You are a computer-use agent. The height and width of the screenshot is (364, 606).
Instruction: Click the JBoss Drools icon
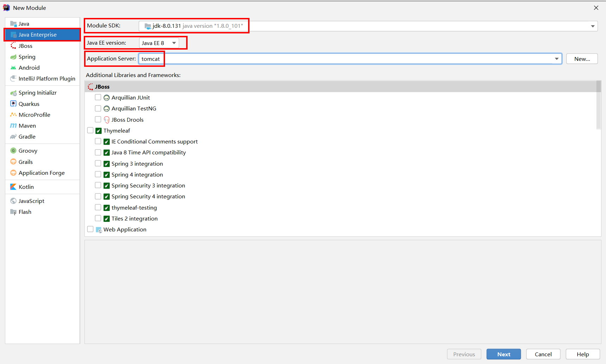(x=107, y=120)
